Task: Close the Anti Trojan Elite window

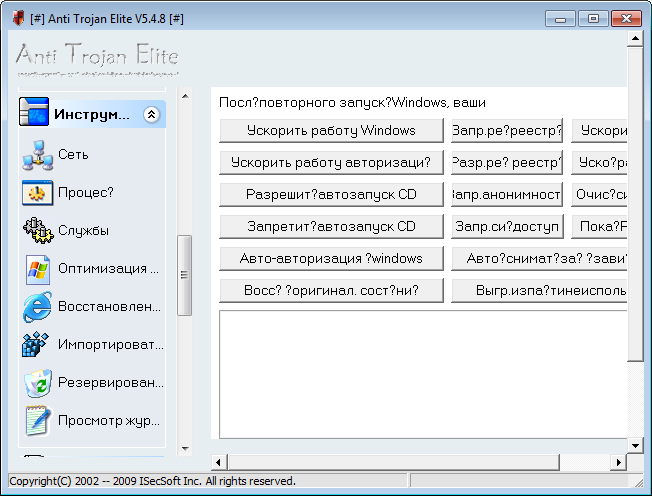Action: tap(626, 19)
